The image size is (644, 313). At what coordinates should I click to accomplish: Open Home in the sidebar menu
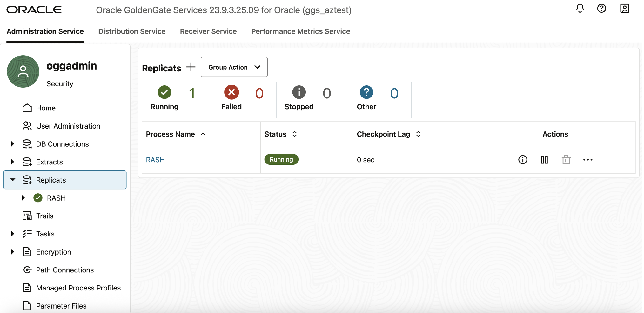tap(46, 108)
